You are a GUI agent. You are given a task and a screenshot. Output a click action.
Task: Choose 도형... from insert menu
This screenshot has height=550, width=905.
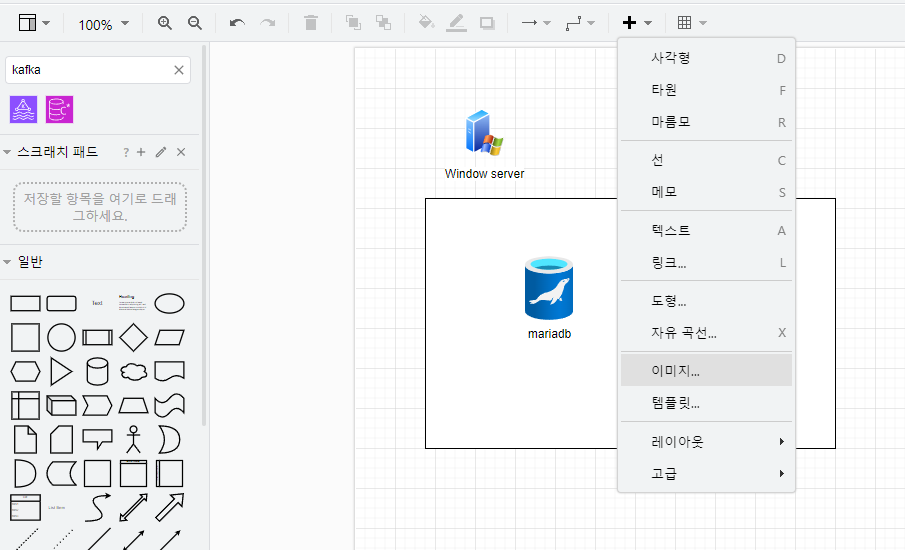[706, 301]
